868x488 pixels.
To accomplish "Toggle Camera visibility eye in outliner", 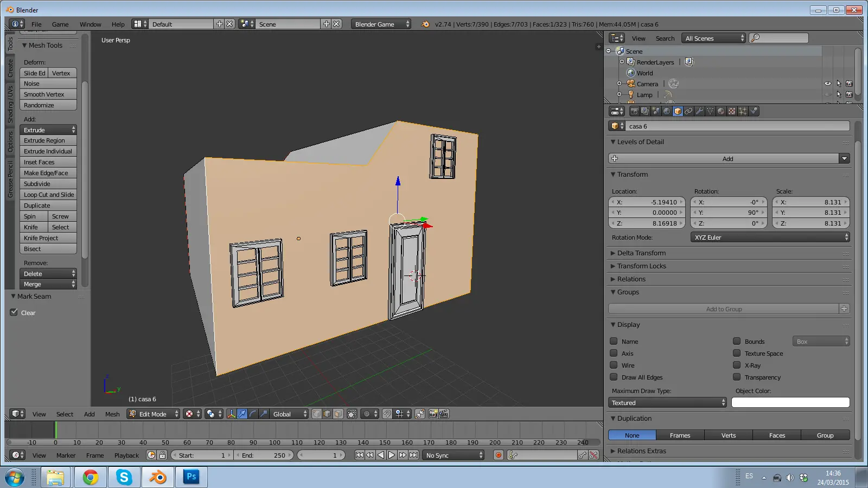I will [x=828, y=84].
